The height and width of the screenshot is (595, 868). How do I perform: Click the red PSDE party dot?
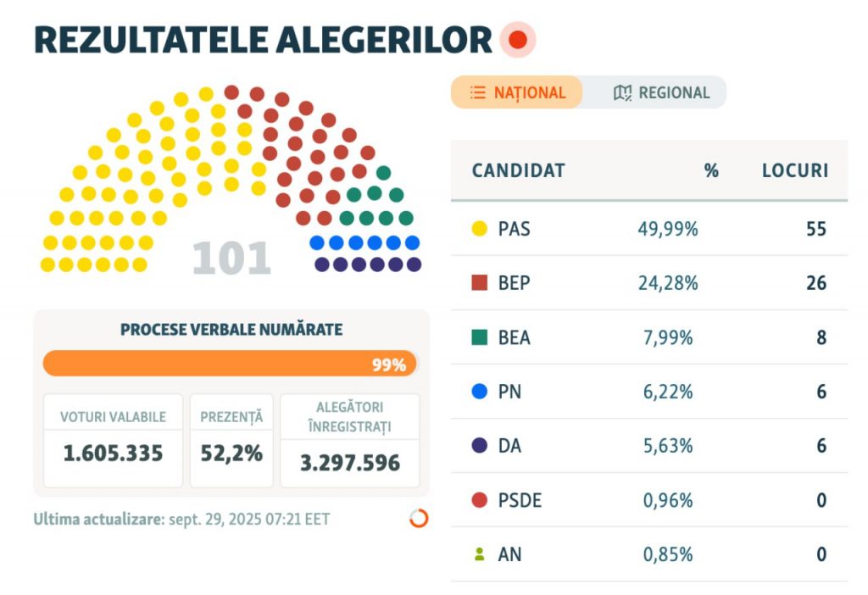pyautogui.click(x=479, y=500)
